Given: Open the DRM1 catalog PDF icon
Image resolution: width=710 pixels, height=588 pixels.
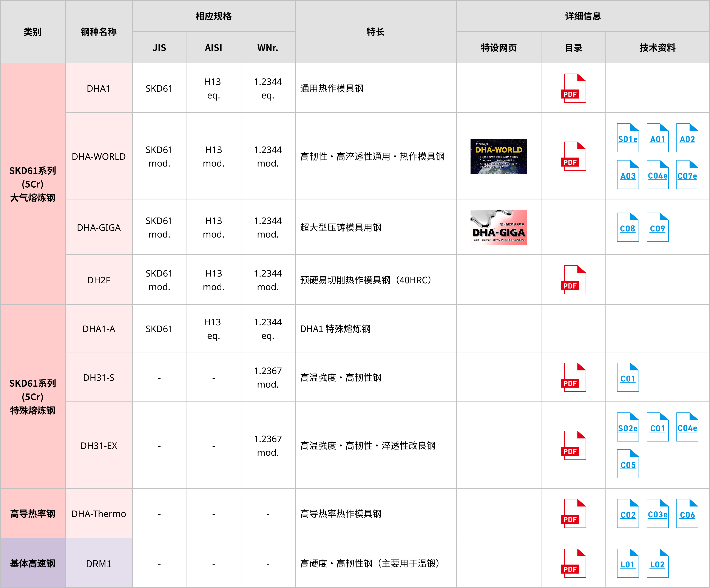Looking at the screenshot, I should pos(573,563).
